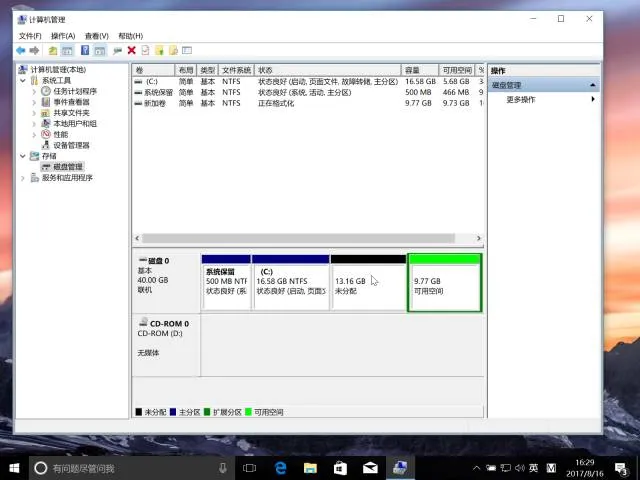
Task: Expand the 任务计划程序 node
Action: (34, 91)
